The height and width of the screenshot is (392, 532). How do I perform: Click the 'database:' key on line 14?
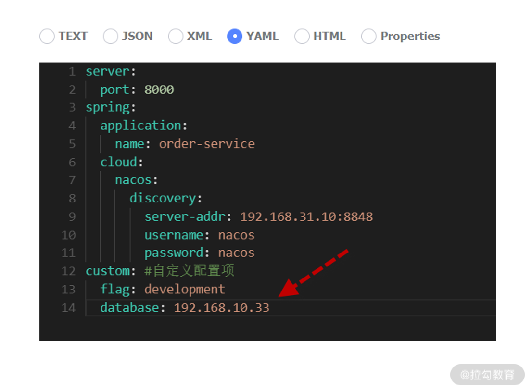(133, 308)
